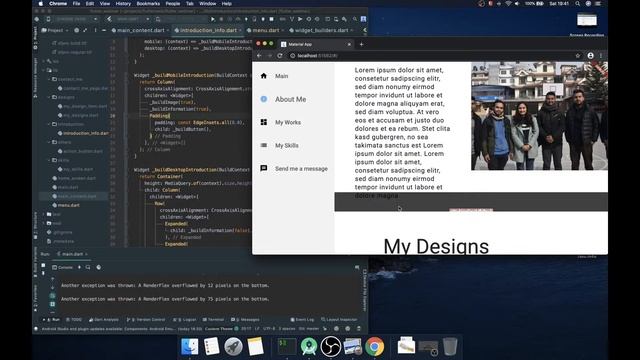This screenshot has width=640, height=360.
Task: Open the Main menu item in web app
Action: click(x=281, y=76)
